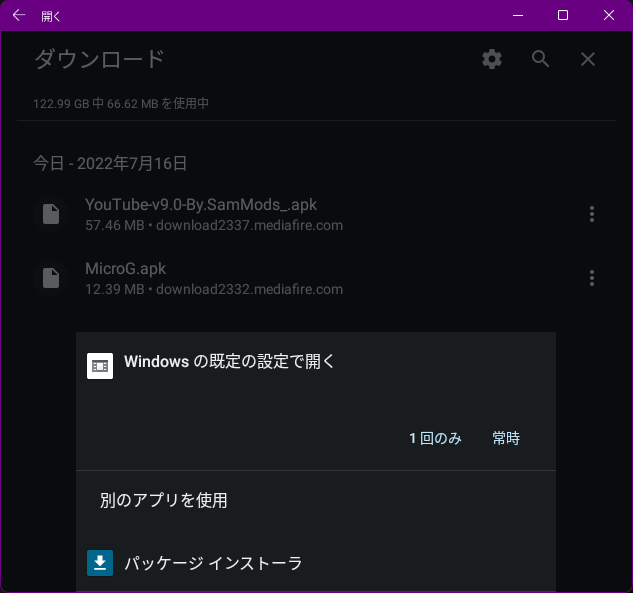Select MicroG.apk file name
The width and height of the screenshot is (633, 593).
tap(125, 269)
